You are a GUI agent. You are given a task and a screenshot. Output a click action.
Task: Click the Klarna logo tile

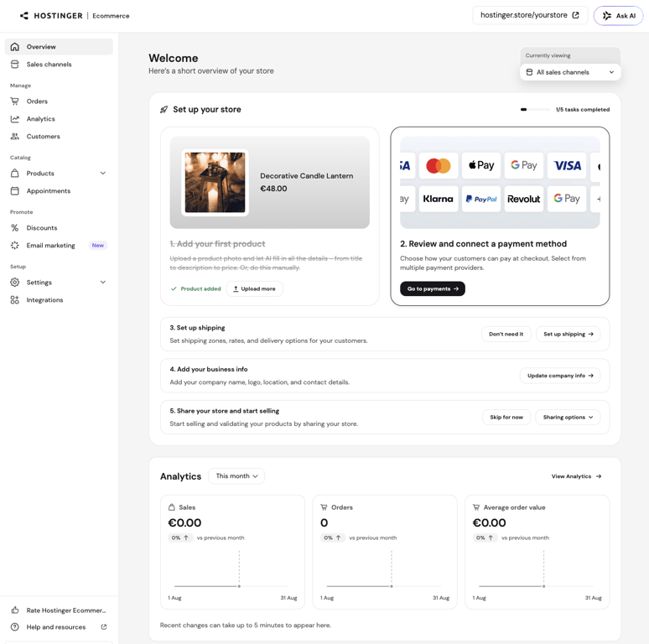click(x=439, y=199)
